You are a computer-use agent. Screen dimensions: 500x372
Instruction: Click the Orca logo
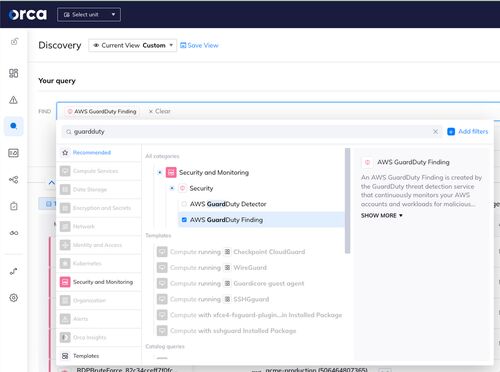tap(28, 14)
